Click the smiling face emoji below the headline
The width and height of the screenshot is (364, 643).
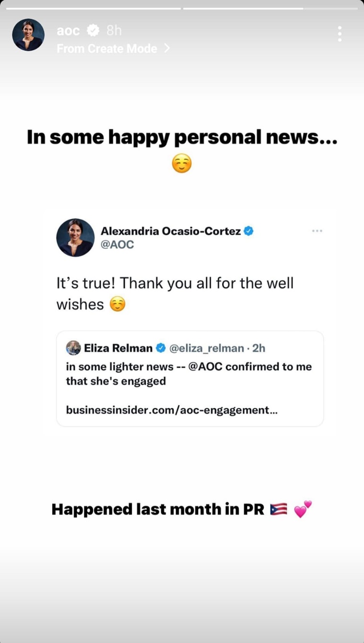pyautogui.click(x=181, y=163)
